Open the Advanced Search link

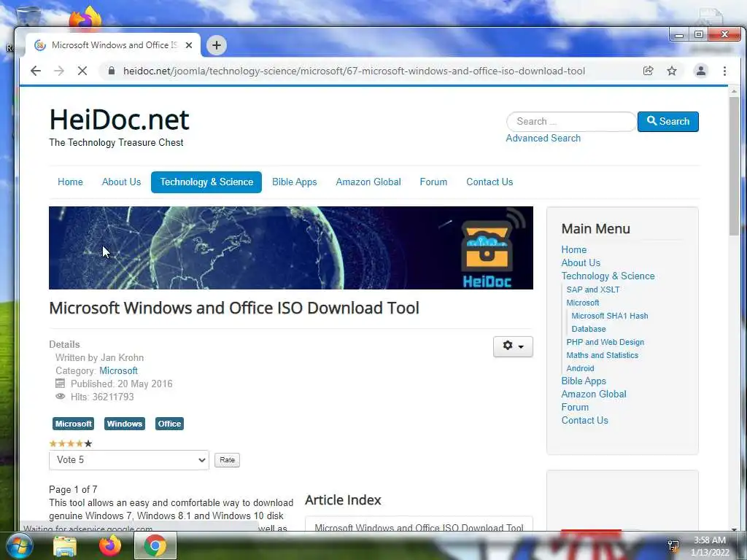(x=543, y=138)
